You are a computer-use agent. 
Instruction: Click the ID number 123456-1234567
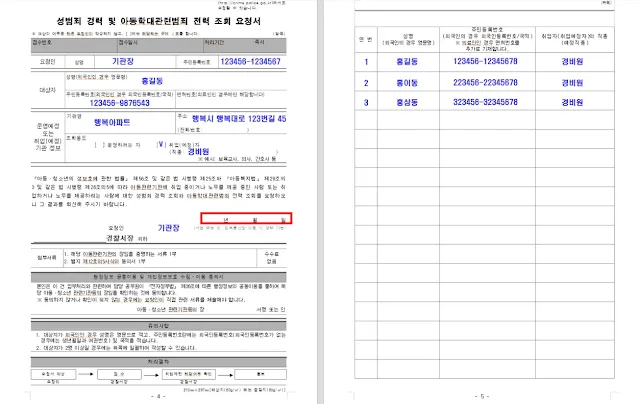(250, 62)
